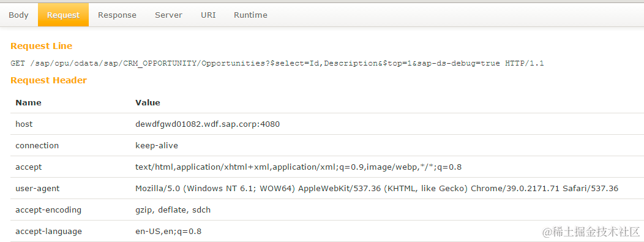The width and height of the screenshot is (644, 242).
Task: Click the en-US,en;q=0.8 value
Action: pyautogui.click(x=168, y=232)
